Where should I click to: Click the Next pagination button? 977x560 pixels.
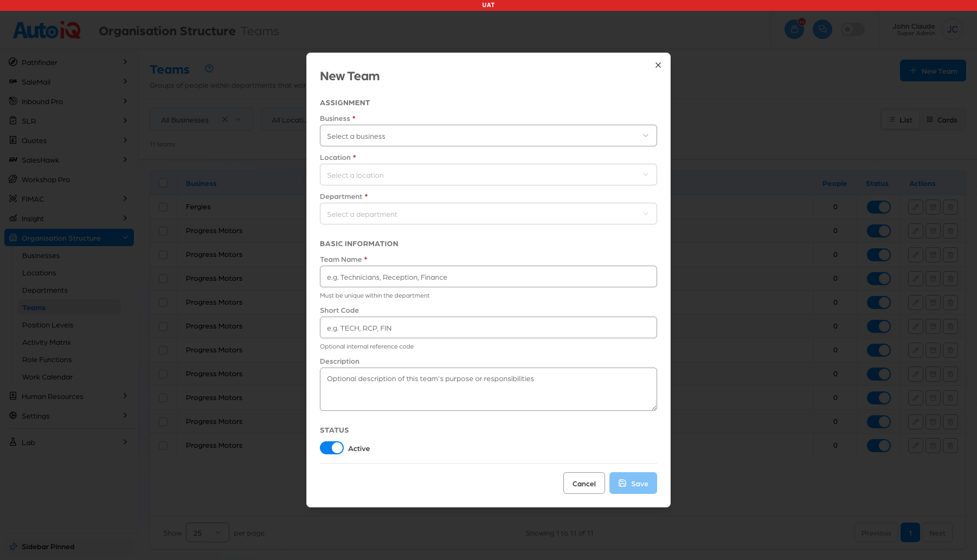coord(937,533)
